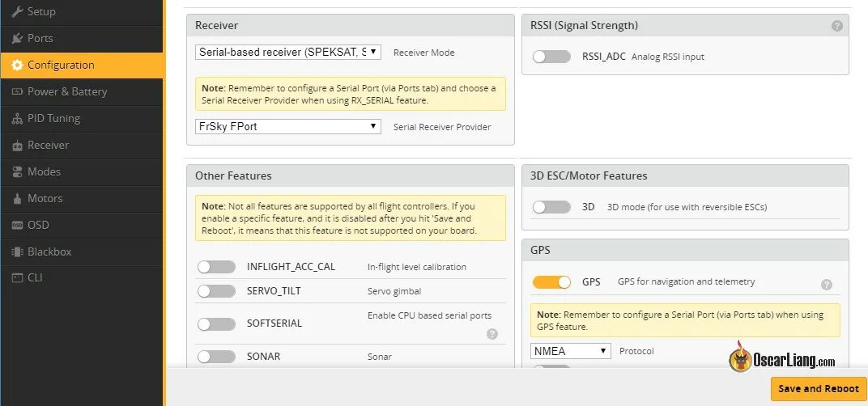Enable the 3D mode toggle

click(x=551, y=207)
